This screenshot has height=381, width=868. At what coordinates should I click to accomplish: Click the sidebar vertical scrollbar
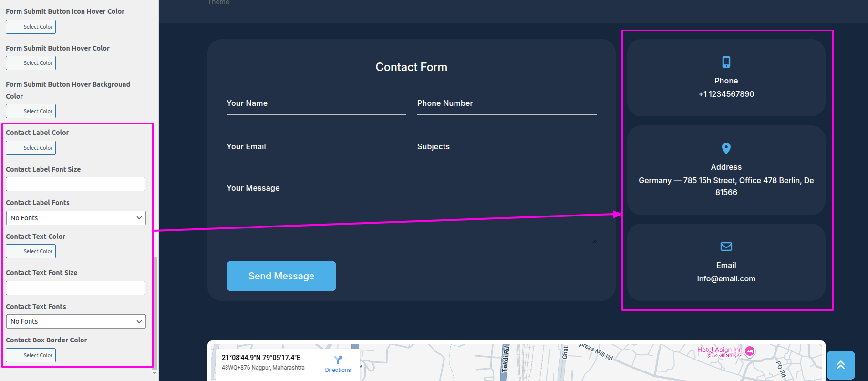[x=155, y=312]
